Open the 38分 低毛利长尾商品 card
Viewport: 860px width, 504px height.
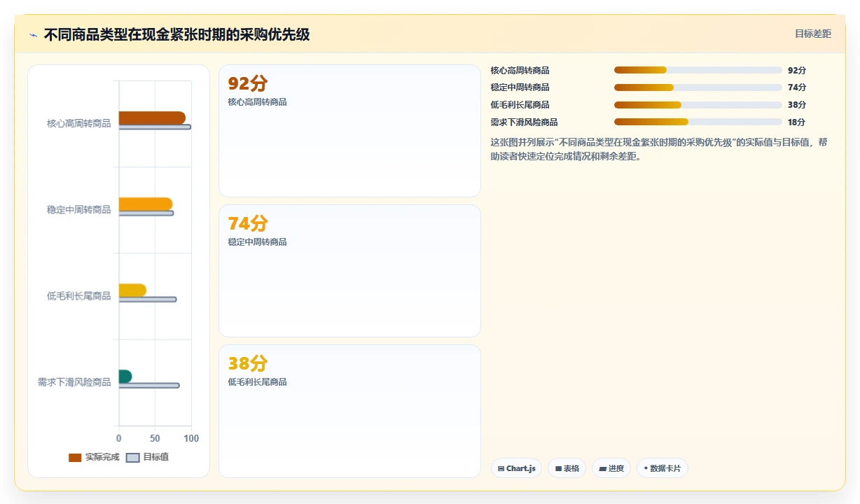(349, 411)
